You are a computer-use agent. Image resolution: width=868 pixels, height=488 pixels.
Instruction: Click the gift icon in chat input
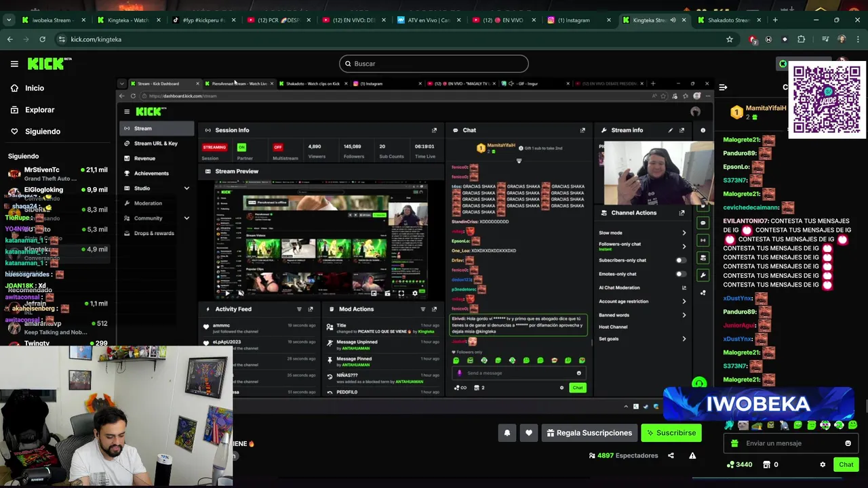tap(734, 443)
